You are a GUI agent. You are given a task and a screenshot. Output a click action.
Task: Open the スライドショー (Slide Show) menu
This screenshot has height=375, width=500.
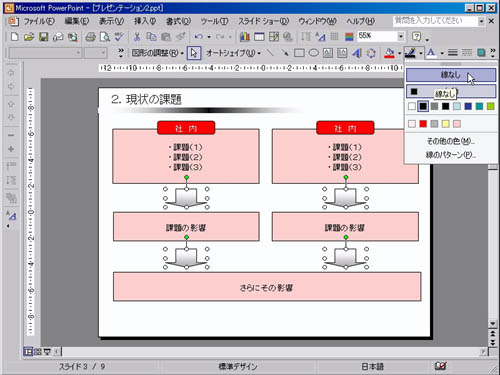tap(263, 21)
